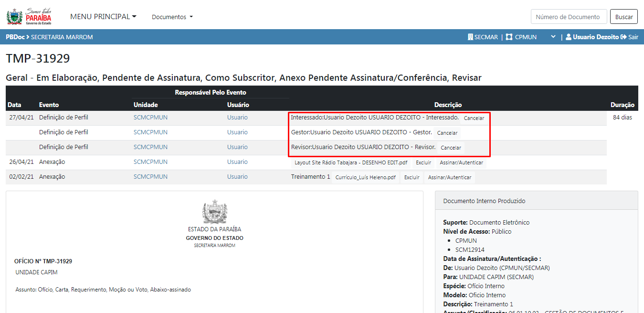Sign/authenticate the Layout Site Rádio Tabajara attachment
This screenshot has height=313, width=644.
pos(461,162)
